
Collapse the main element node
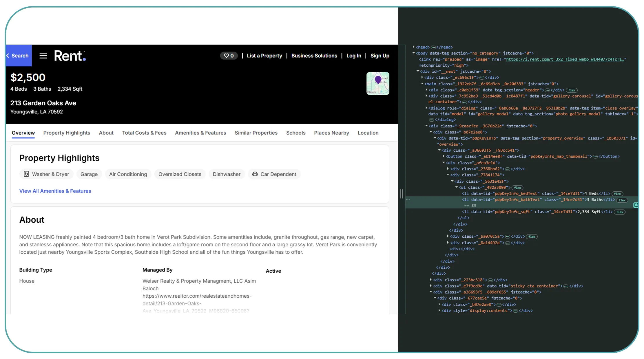[x=422, y=84]
